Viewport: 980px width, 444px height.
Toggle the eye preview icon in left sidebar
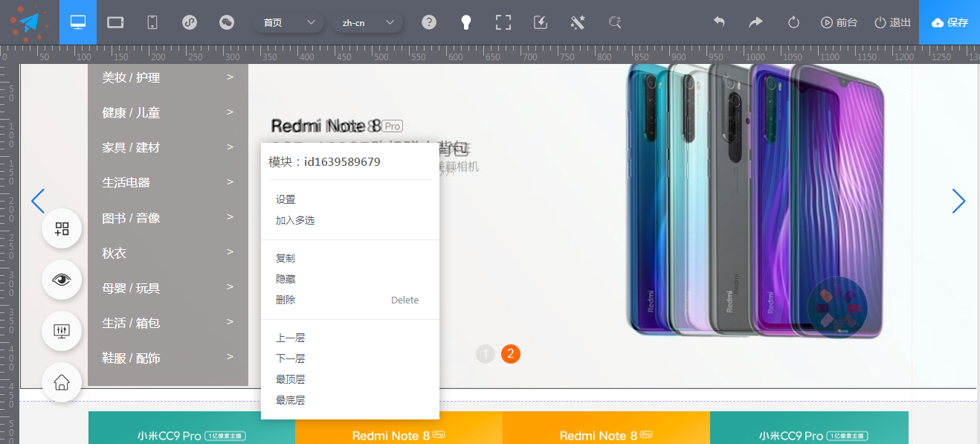click(62, 280)
